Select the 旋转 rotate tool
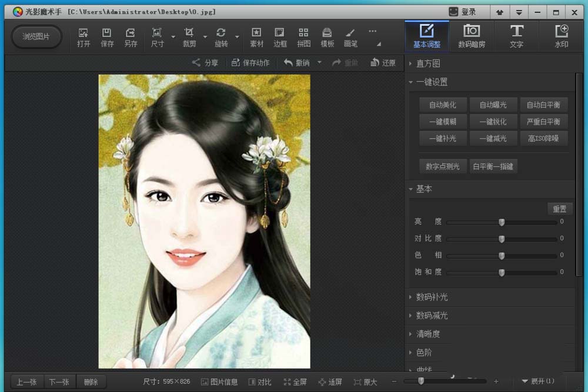588x392 pixels. pos(221,38)
